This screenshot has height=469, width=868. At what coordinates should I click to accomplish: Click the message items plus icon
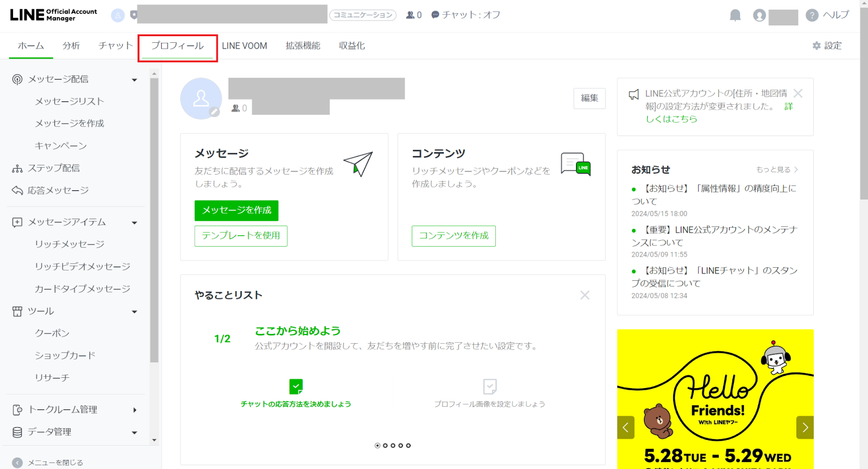[x=17, y=222]
